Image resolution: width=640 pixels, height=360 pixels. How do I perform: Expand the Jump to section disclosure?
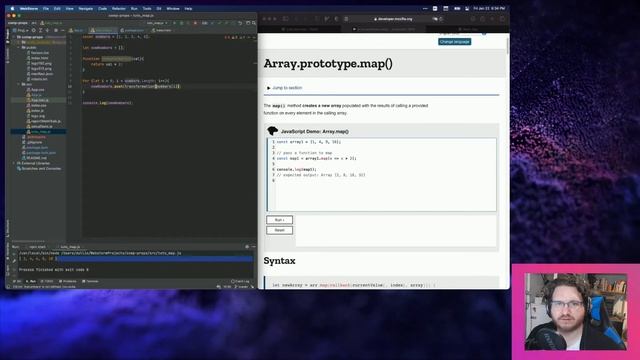284,88
